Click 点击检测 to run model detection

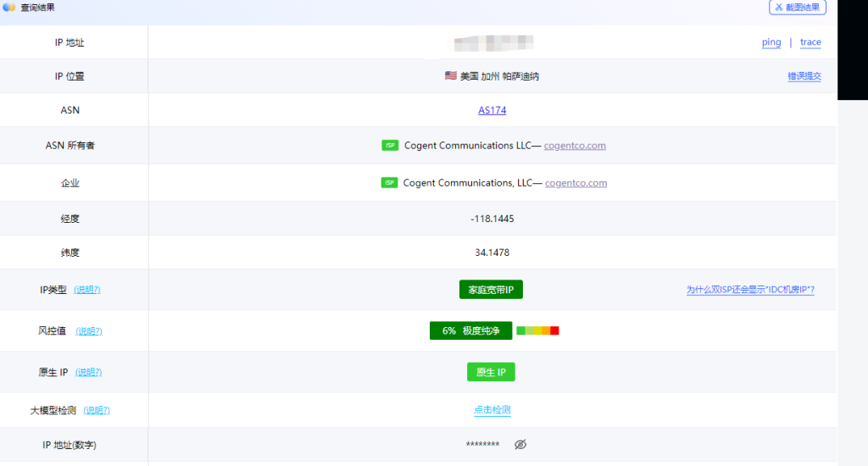[492, 410]
